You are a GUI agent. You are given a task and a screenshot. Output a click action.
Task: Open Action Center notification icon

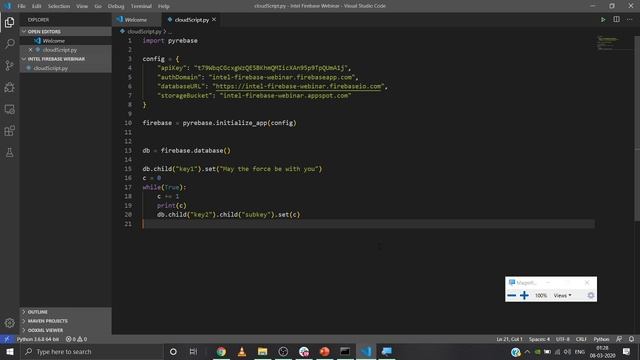[627, 351]
